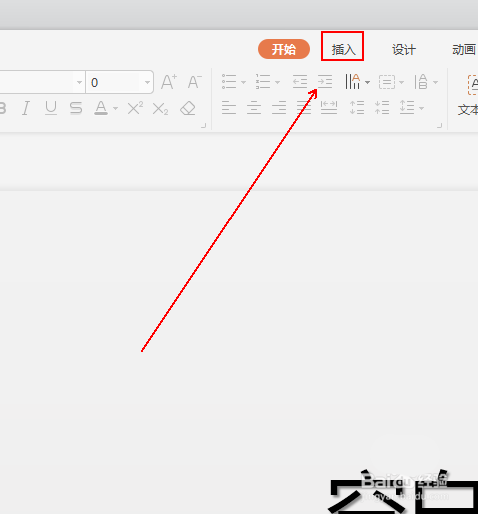Toggle strikethrough formatting
Viewport: 478px width, 514px height.
click(x=76, y=108)
